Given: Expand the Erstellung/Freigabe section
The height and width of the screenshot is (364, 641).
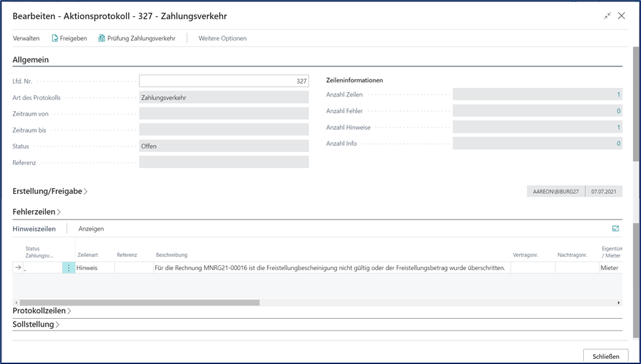Looking at the screenshot, I should [50, 191].
